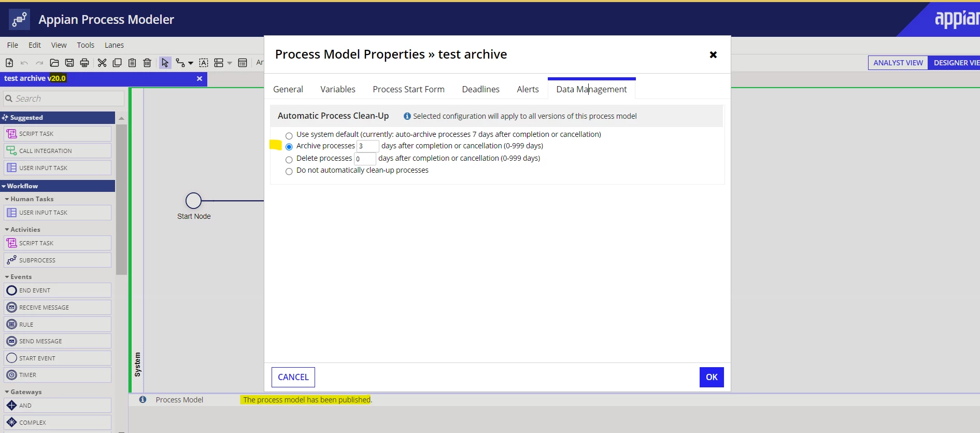Viewport: 980px width, 433px height.
Task: Click the add lane layout icon
Action: pos(219,63)
